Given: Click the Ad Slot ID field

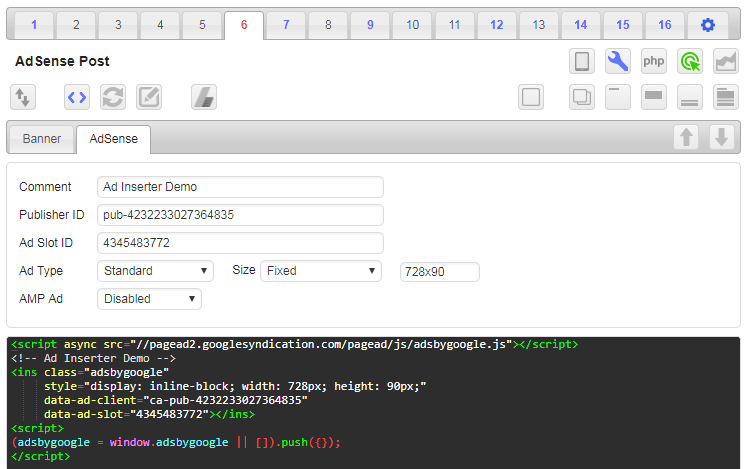Looking at the screenshot, I should pos(240,243).
